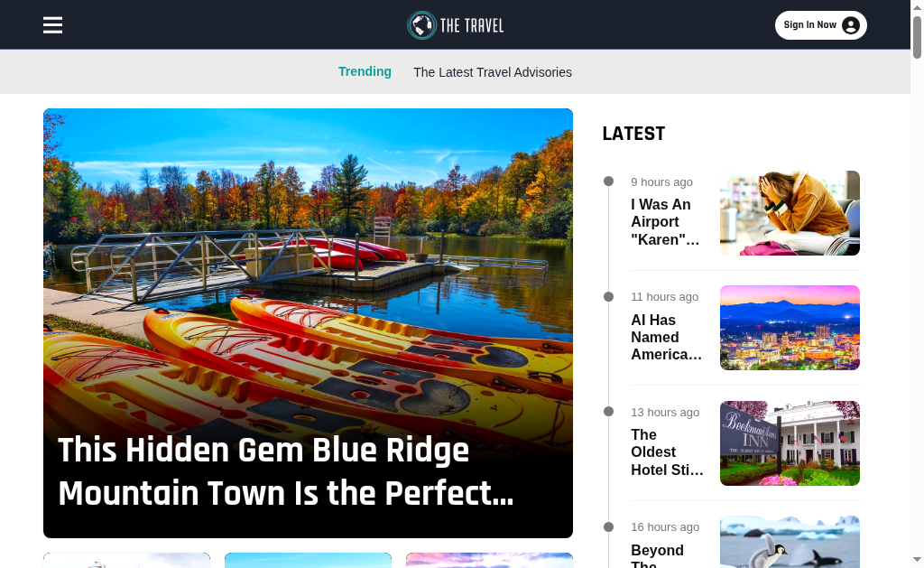924x568 pixels.
Task: Open the Blue Ridge Mountain Town featured article
Action: coord(286,471)
